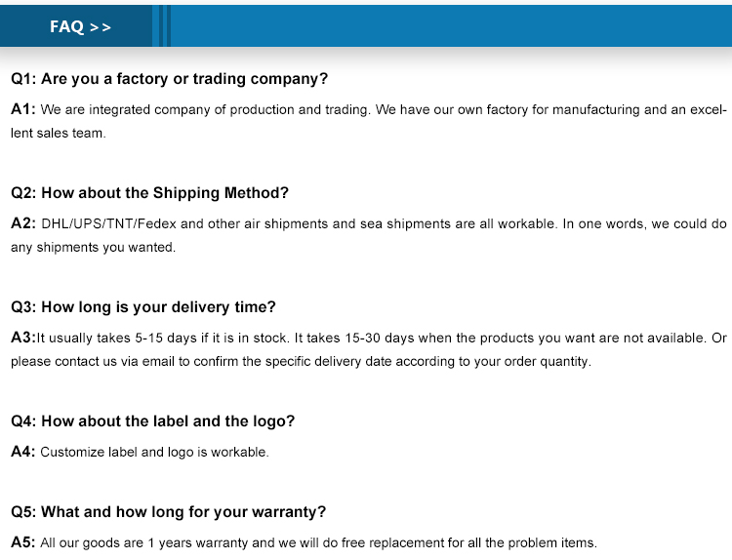Click the A3 answer label

[22, 338]
